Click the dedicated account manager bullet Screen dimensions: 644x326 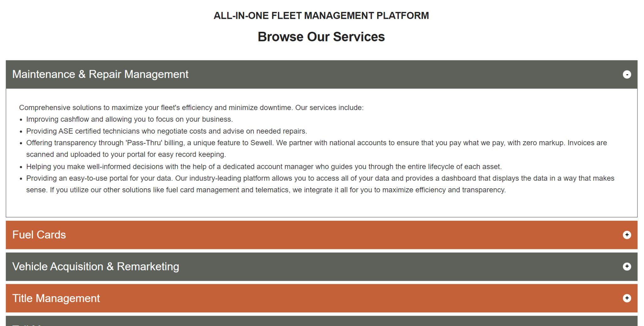[x=264, y=167]
